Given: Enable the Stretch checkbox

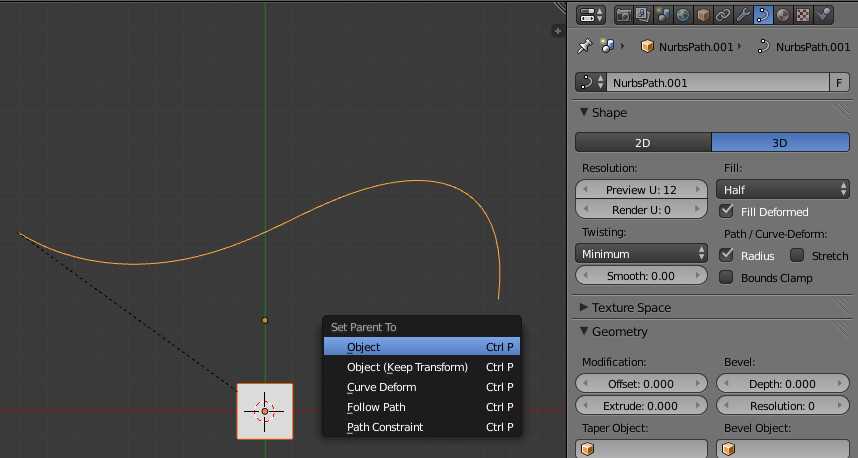Looking at the screenshot, I should tap(798, 255).
